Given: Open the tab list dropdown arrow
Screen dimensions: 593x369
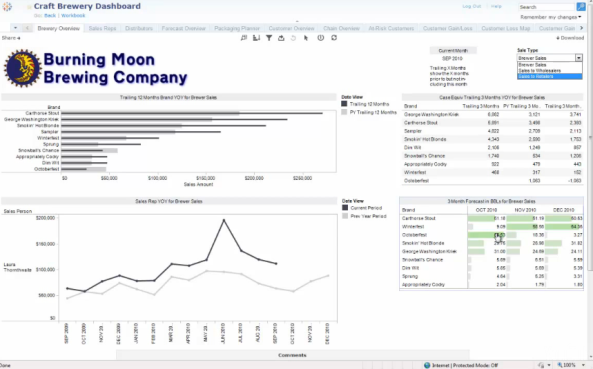Looking at the screenshot, I should [16, 28].
